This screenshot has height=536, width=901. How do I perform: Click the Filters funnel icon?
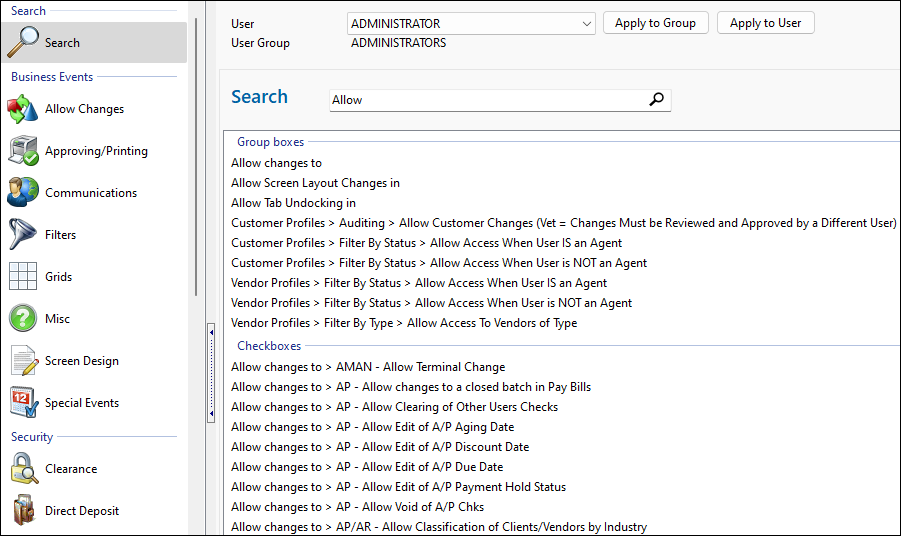23,235
